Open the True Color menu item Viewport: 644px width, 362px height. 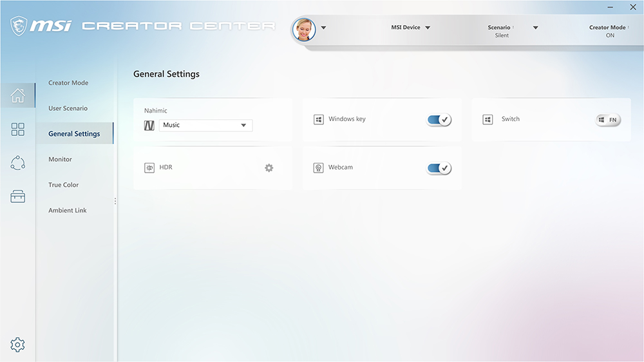pos(63,184)
